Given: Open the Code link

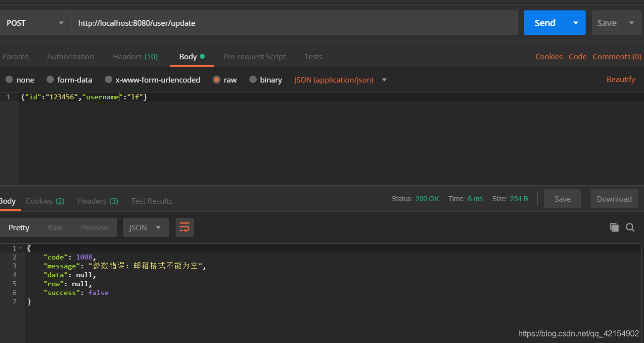Looking at the screenshot, I should pyautogui.click(x=578, y=56).
